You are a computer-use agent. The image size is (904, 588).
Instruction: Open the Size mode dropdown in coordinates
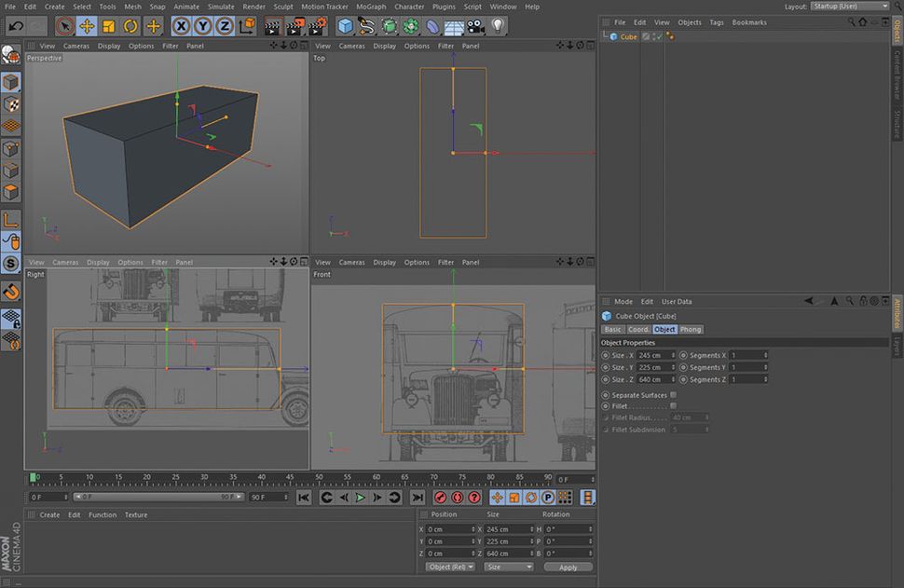(x=509, y=567)
